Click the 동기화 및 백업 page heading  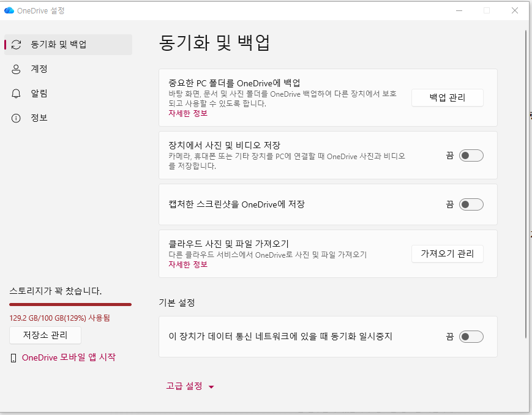tap(214, 43)
